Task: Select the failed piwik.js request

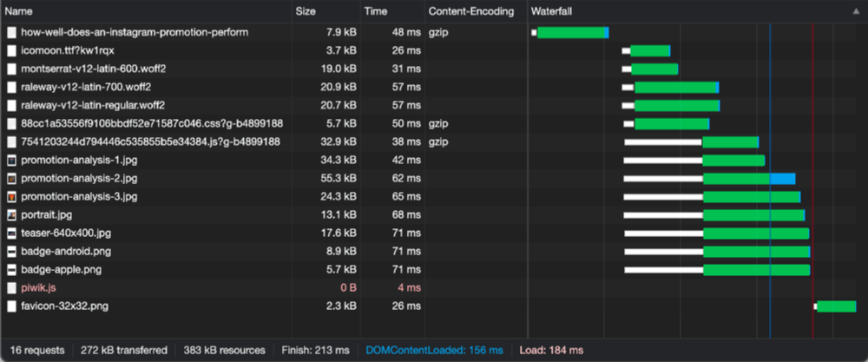Action: coord(40,287)
